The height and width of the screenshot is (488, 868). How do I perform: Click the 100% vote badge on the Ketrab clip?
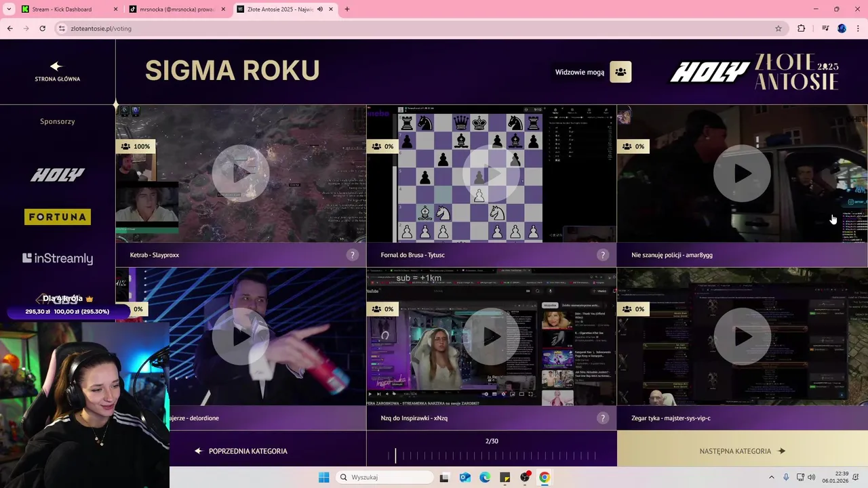[x=136, y=146]
